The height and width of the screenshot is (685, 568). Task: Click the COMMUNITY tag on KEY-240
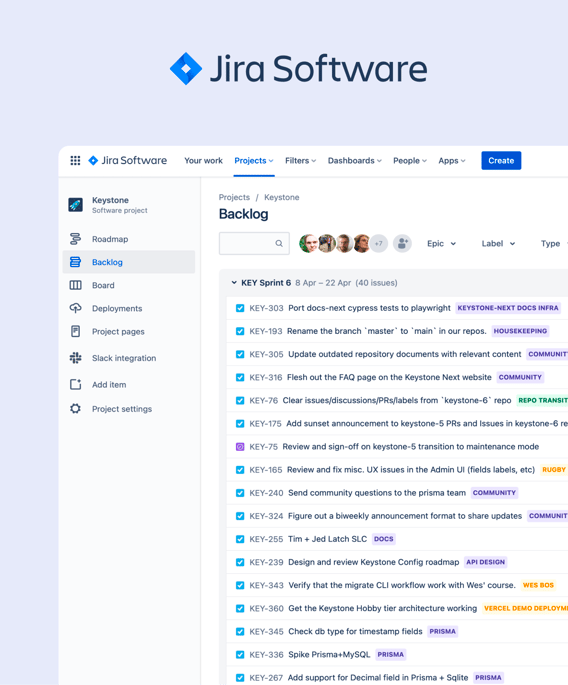[x=494, y=493]
